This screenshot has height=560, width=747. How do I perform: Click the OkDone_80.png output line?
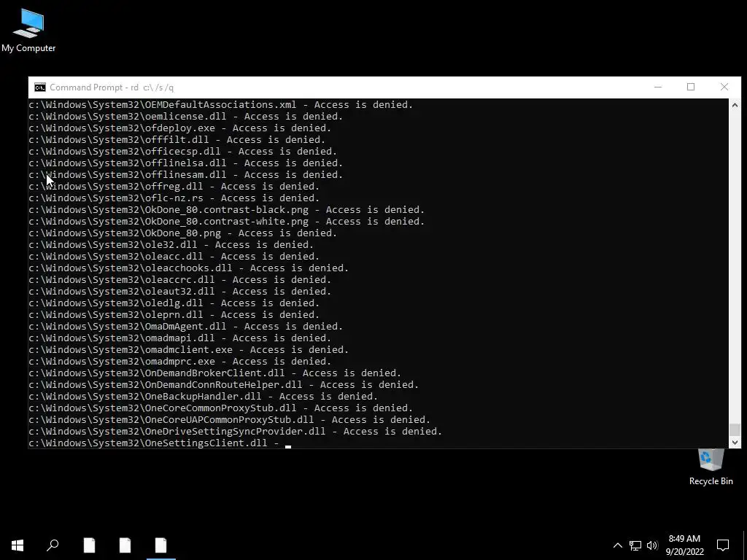[x=182, y=233]
